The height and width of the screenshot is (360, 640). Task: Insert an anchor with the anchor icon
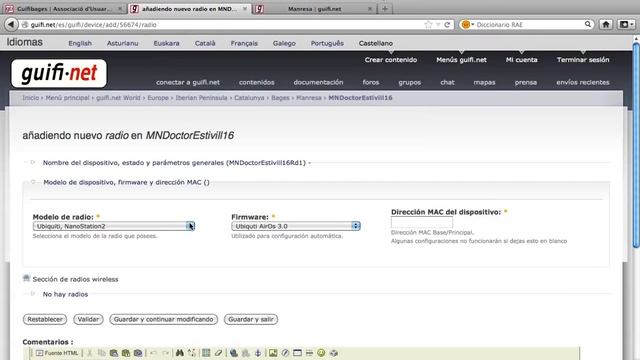point(258,353)
